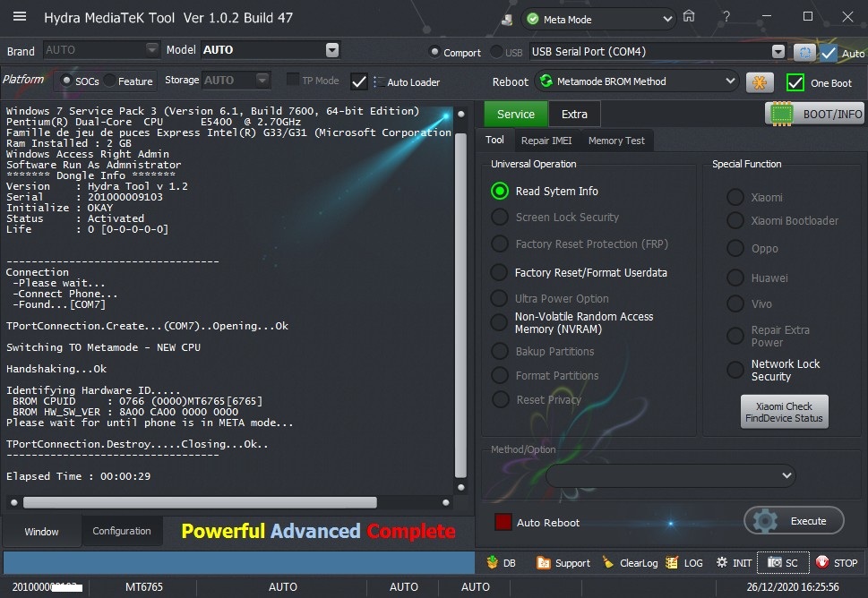This screenshot has height=598, width=868.
Task: Click the Meta Mode green check icon
Action: point(533,20)
